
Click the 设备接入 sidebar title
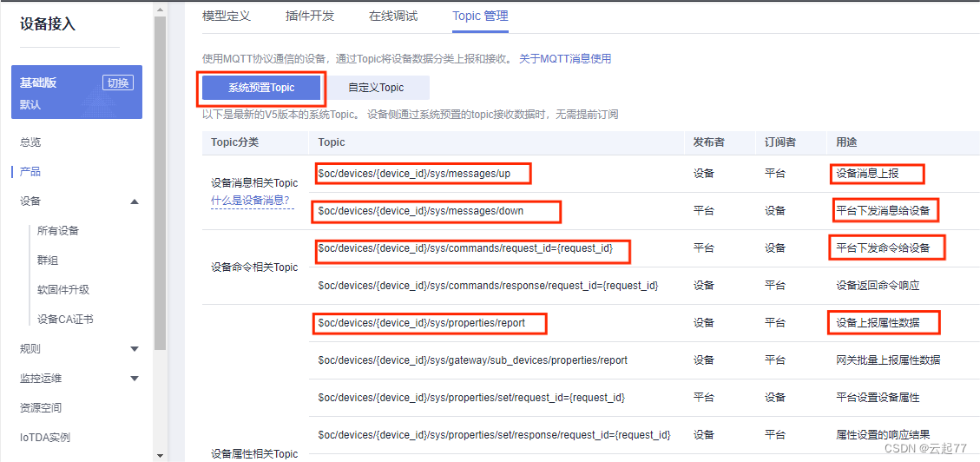click(48, 25)
